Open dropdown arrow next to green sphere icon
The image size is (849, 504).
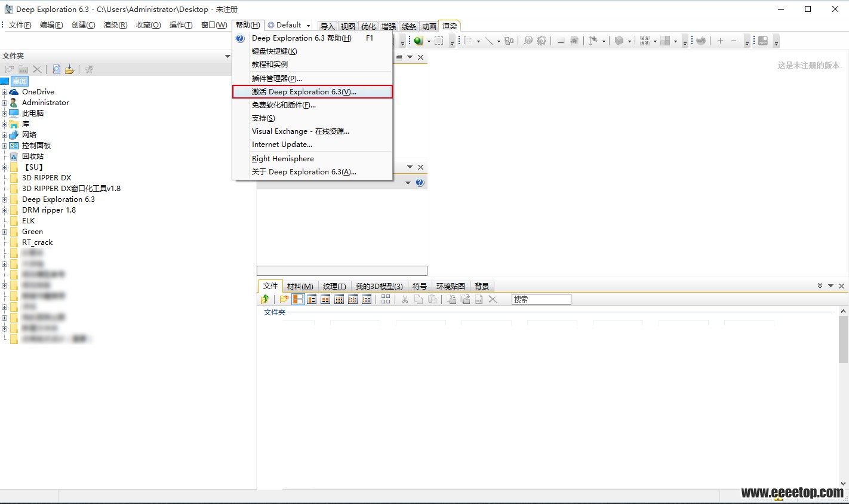429,41
